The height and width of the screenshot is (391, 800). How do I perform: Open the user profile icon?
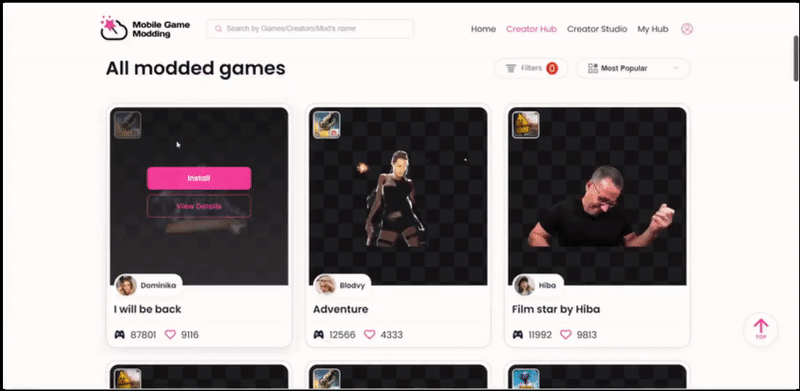(687, 29)
